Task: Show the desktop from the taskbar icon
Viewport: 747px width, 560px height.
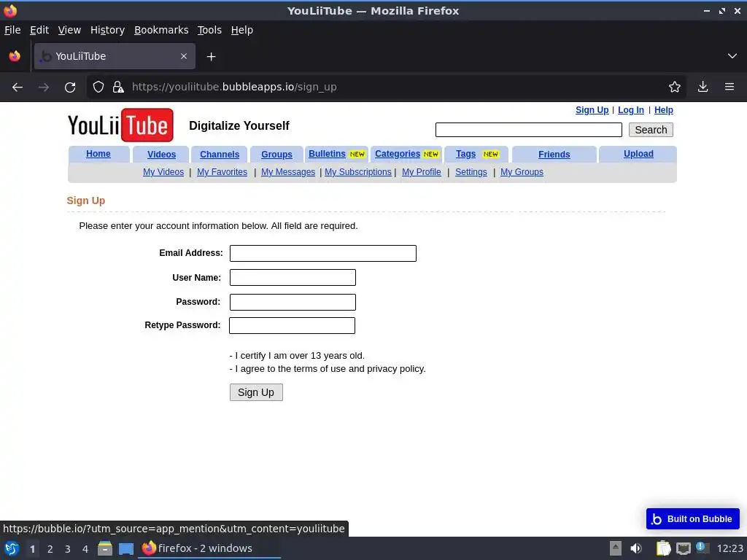Action: pyautogui.click(x=125, y=548)
